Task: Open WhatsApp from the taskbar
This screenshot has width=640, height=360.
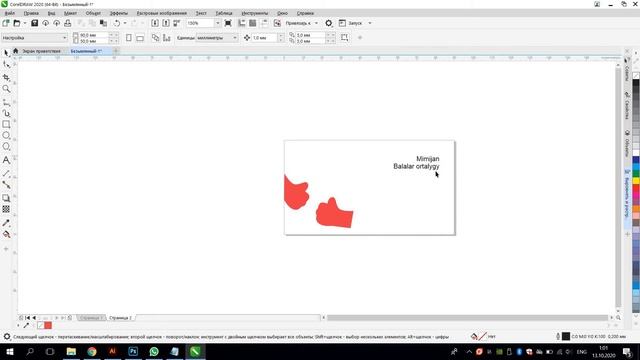Action: (154, 351)
